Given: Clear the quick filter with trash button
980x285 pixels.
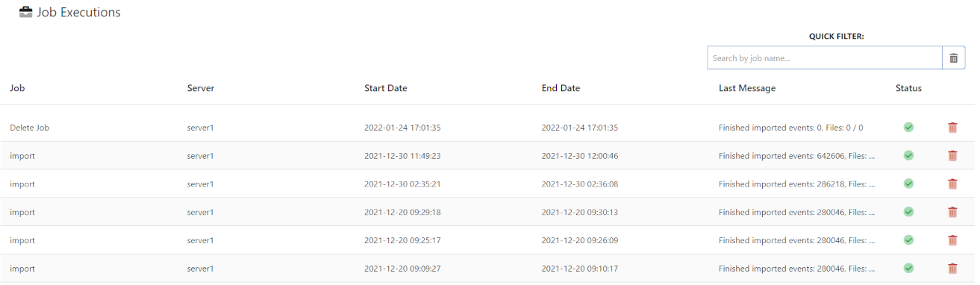Looking at the screenshot, I should click(953, 58).
